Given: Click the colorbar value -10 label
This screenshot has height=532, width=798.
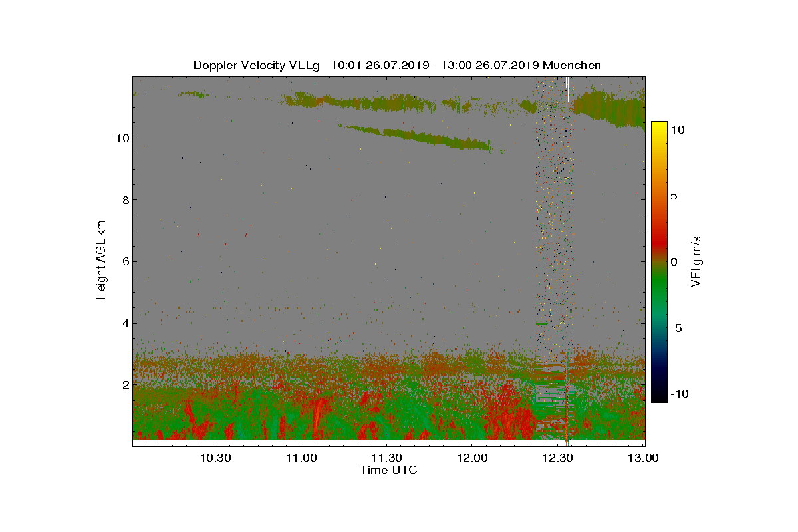Looking at the screenshot, I should 680,394.
